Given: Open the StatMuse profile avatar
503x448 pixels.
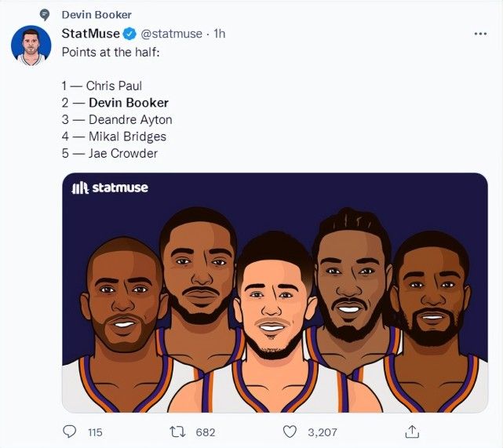Looking at the screenshot, I should 31,46.
